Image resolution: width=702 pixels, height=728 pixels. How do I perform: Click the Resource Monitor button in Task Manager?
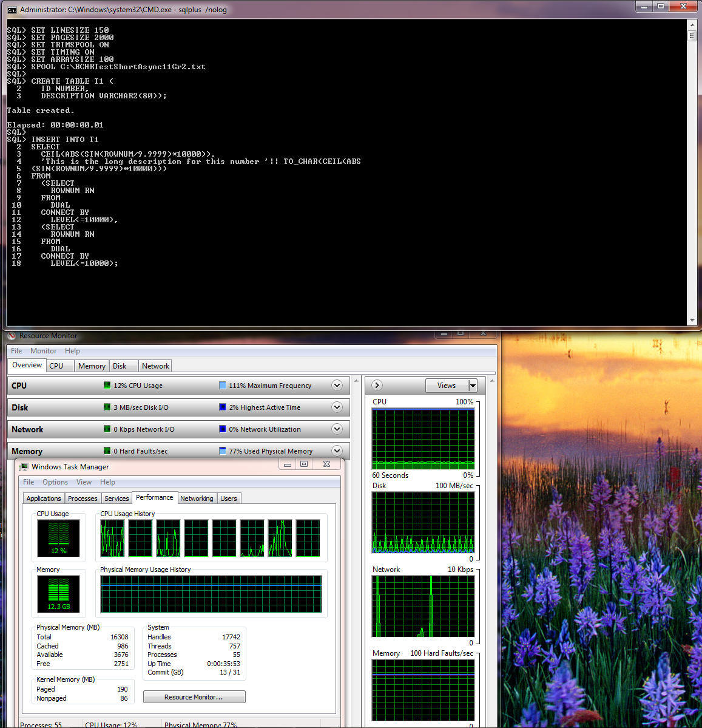(x=194, y=696)
